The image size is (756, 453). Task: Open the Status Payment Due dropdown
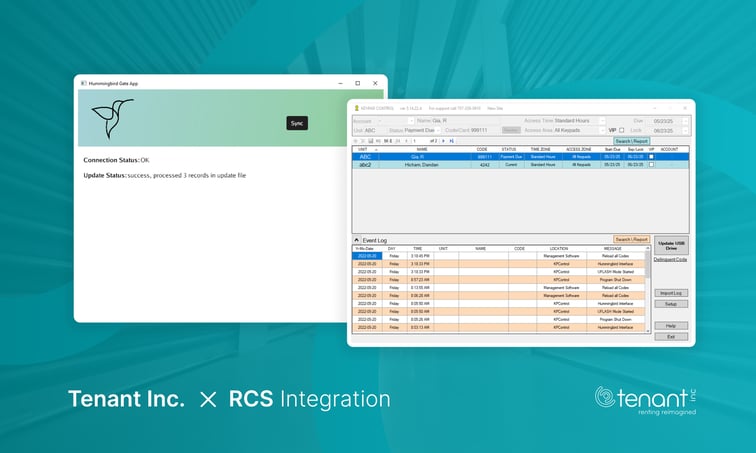(438, 131)
